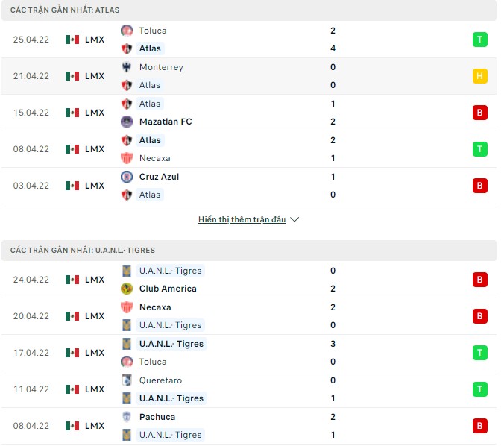
Task: Expand more matches with the chevron arrow
Action: tap(294, 220)
